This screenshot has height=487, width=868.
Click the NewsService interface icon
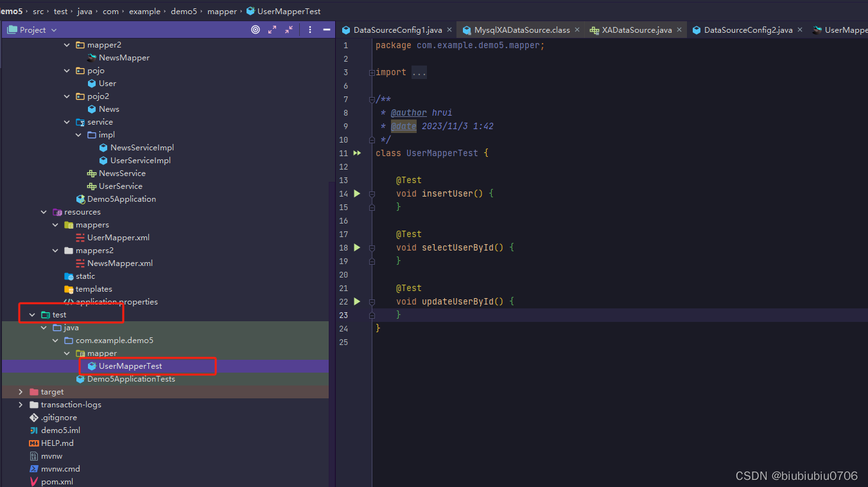[92, 173]
